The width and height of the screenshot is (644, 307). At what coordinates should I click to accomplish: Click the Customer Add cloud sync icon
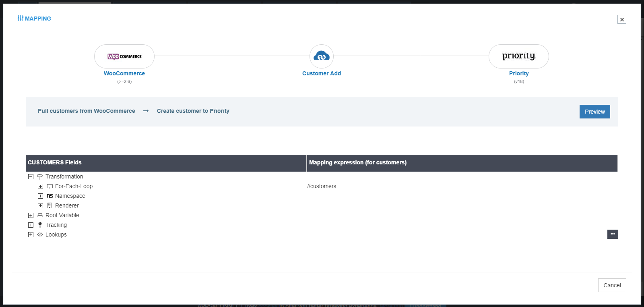(x=322, y=56)
